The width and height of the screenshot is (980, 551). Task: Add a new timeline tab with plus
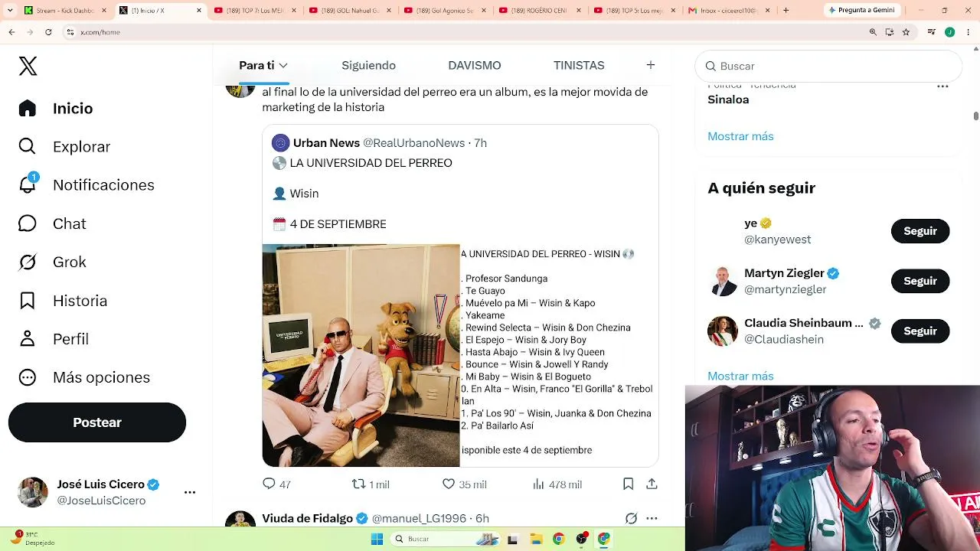tap(650, 65)
